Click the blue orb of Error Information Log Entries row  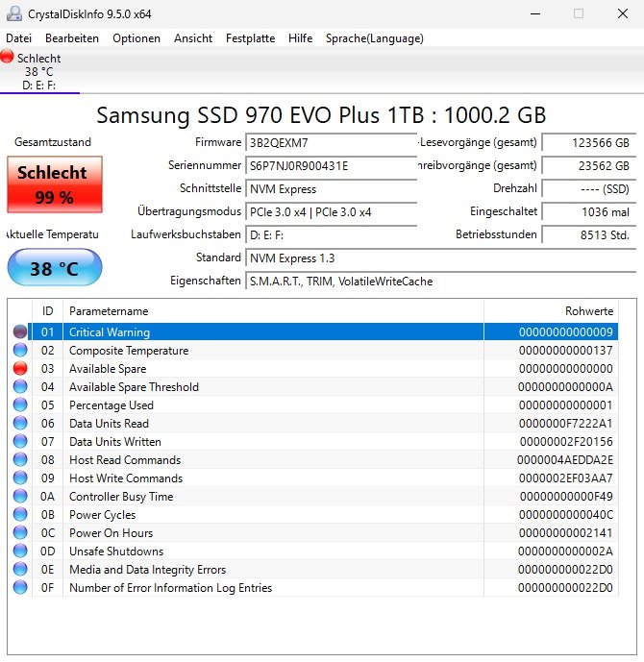coord(20,587)
